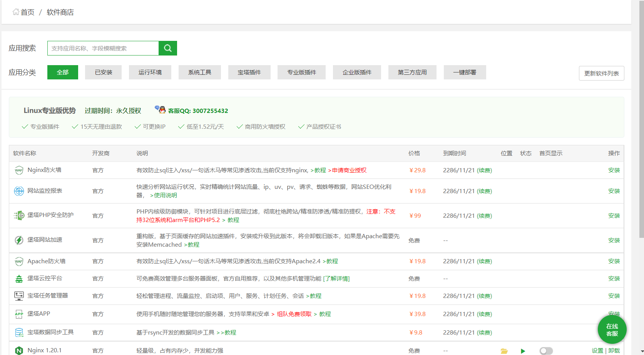Click the green search magnifier button

[168, 48]
